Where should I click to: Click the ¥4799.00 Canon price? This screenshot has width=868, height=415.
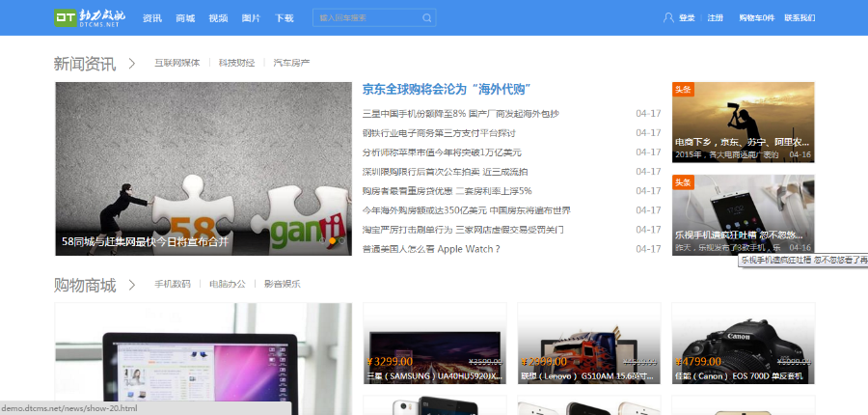tap(698, 362)
